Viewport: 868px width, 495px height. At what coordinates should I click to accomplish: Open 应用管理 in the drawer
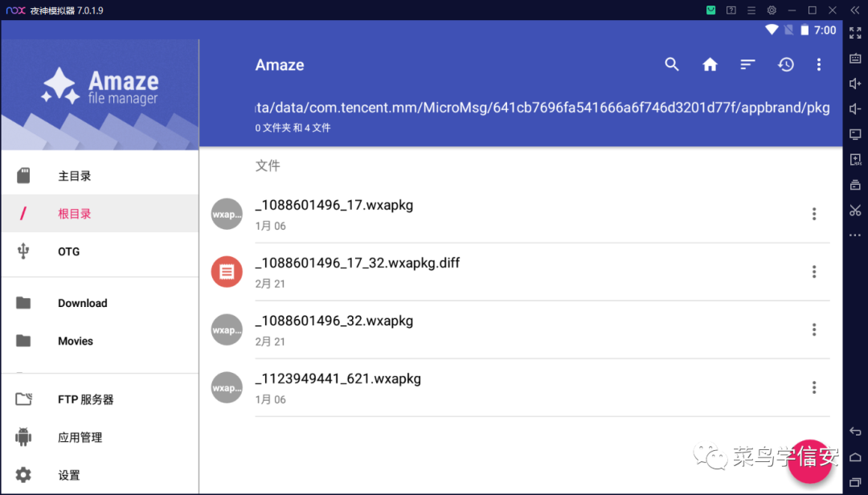(x=100, y=437)
